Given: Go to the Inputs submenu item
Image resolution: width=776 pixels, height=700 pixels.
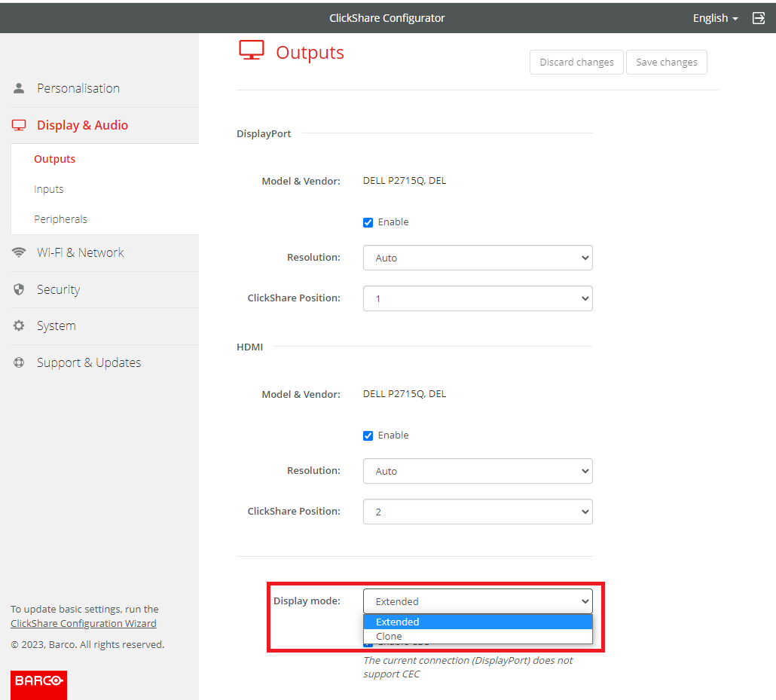Looking at the screenshot, I should pos(49,189).
